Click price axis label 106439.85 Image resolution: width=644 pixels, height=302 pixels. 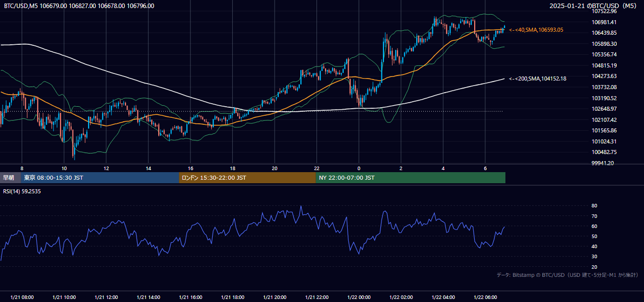[x=604, y=33]
